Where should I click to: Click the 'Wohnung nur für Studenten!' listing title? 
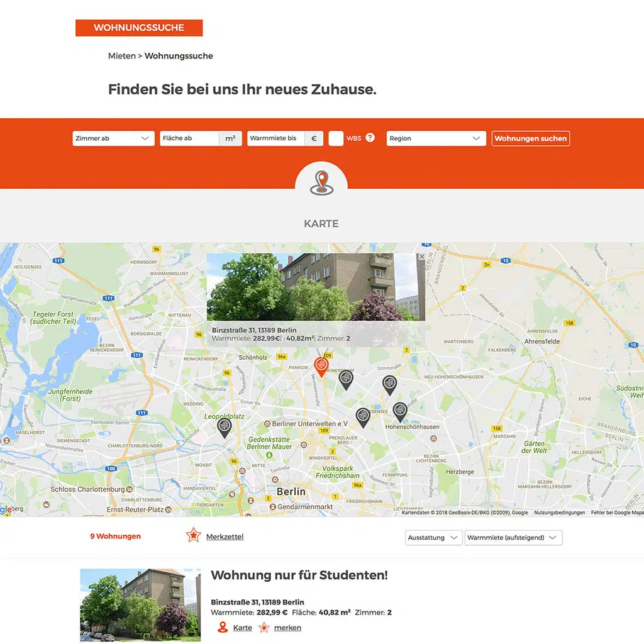pyautogui.click(x=299, y=575)
